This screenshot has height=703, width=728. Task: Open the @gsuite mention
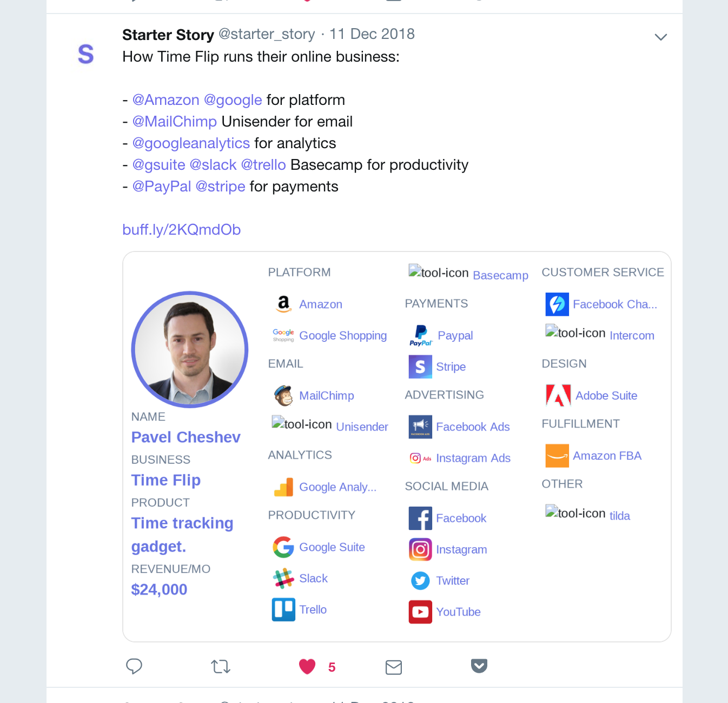tap(159, 165)
